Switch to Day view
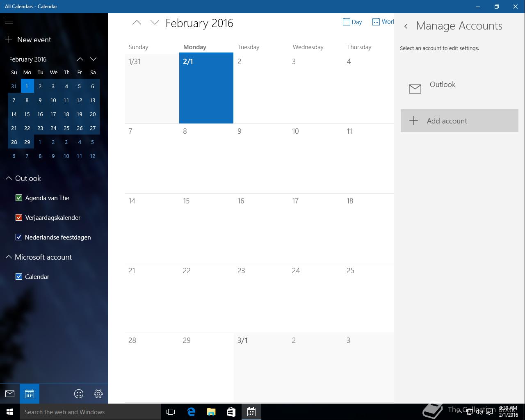Screen dimensions: 525x420 (352, 22)
